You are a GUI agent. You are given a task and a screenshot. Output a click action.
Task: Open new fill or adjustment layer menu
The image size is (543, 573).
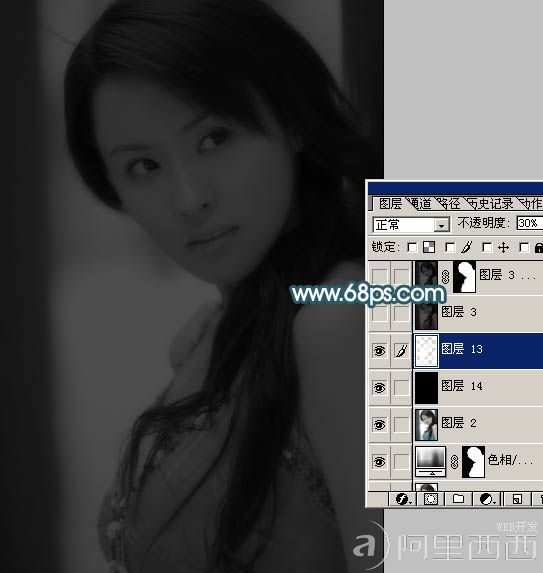tap(487, 499)
